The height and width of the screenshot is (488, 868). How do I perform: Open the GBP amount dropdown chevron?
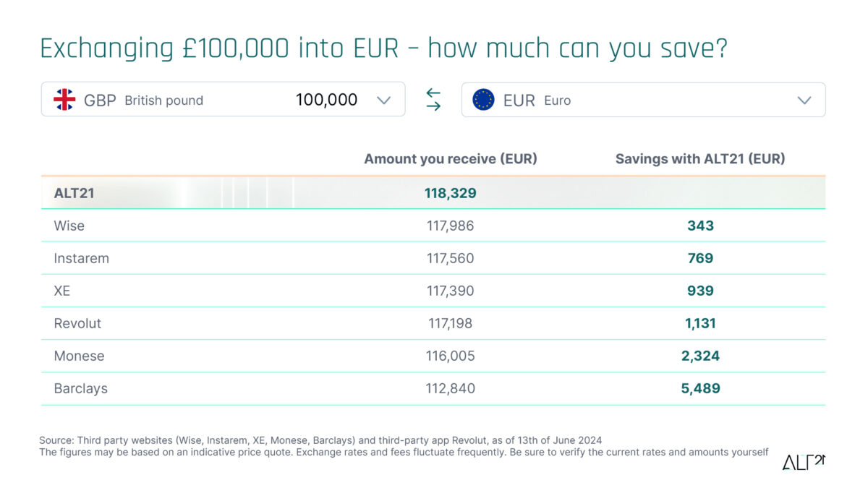pos(384,100)
